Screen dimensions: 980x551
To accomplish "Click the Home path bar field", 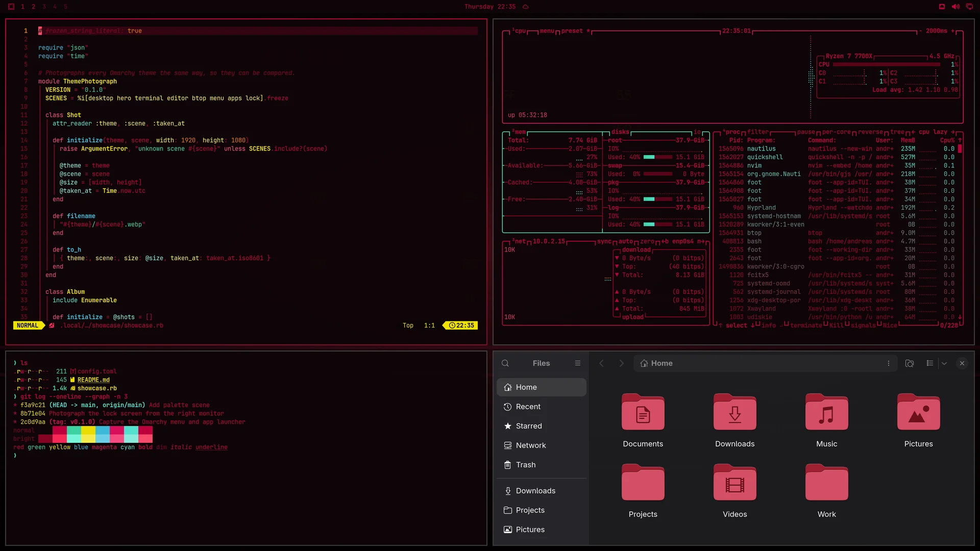I will tap(765, 363).
